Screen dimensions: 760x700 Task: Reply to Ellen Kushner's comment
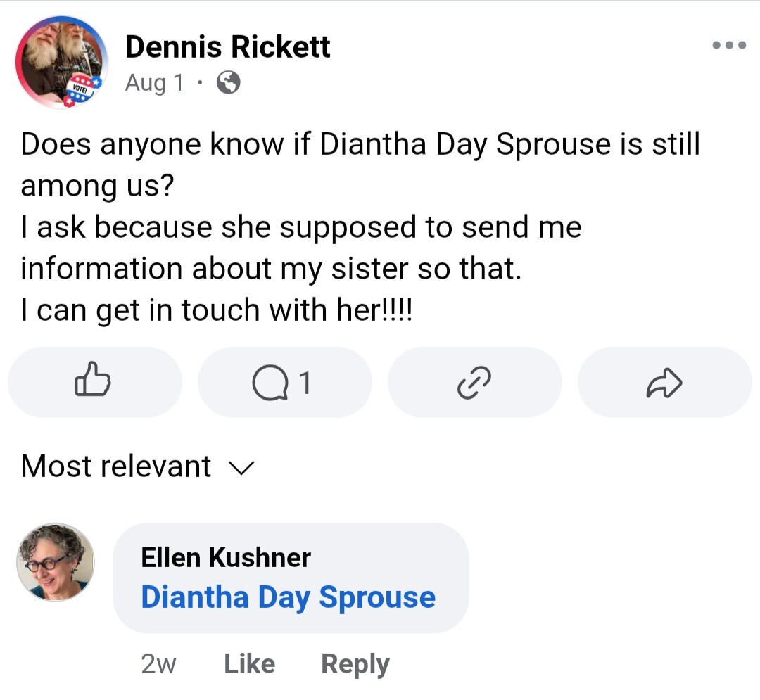pyautogui.click(x=355, y=665)
